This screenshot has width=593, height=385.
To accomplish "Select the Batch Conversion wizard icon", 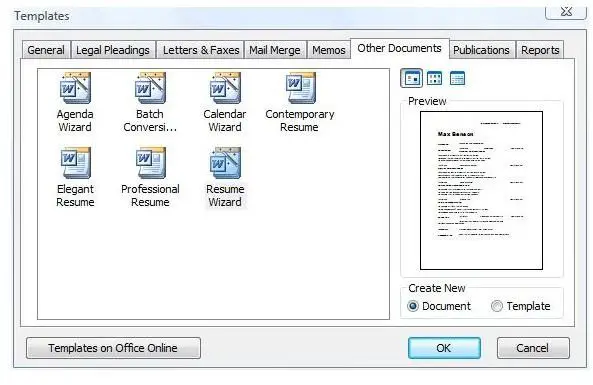I will (x=150, y=88).
